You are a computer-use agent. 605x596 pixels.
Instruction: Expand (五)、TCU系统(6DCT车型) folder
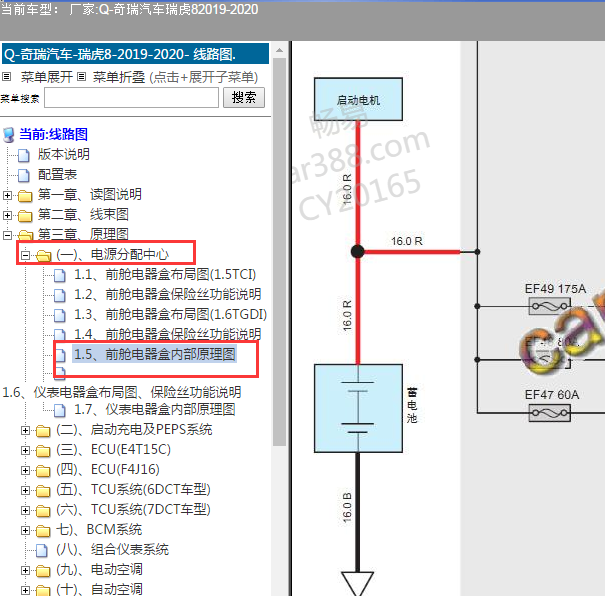[25, 491]
